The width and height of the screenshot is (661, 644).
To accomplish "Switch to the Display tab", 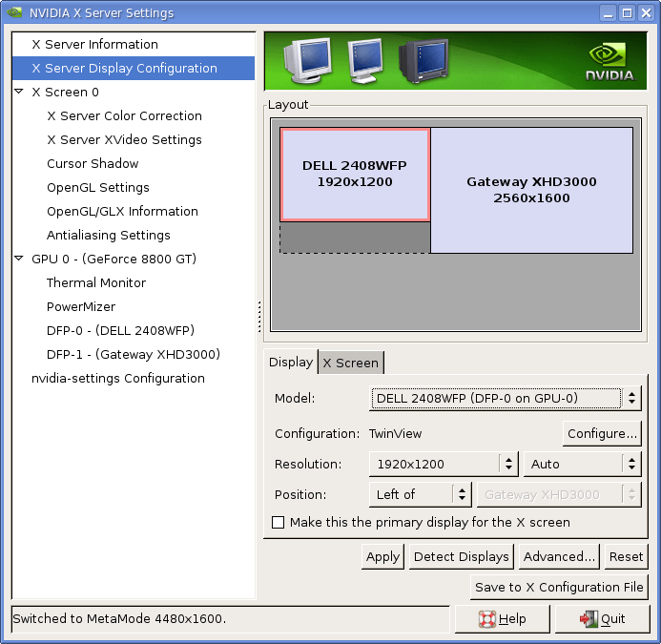I will coord(291,362).
